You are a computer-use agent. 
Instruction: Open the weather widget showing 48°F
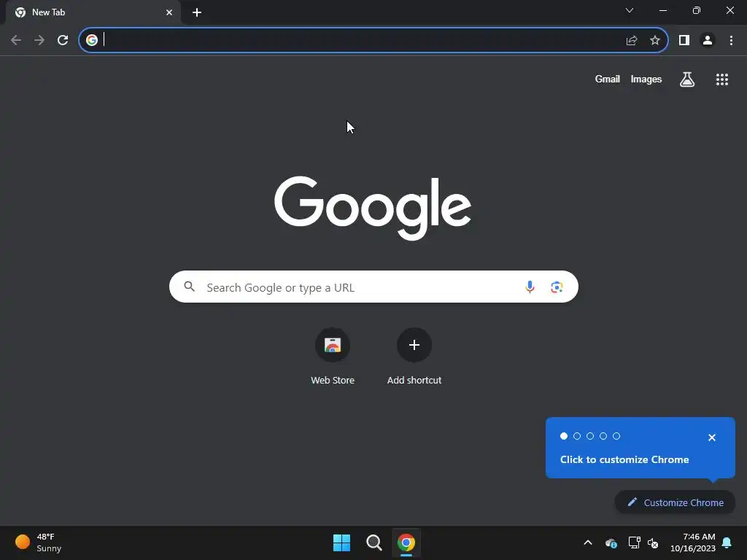pos(38,542)
